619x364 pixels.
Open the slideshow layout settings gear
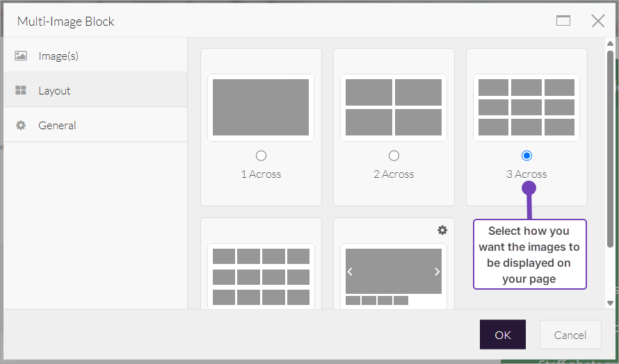(x=442, y=231)
